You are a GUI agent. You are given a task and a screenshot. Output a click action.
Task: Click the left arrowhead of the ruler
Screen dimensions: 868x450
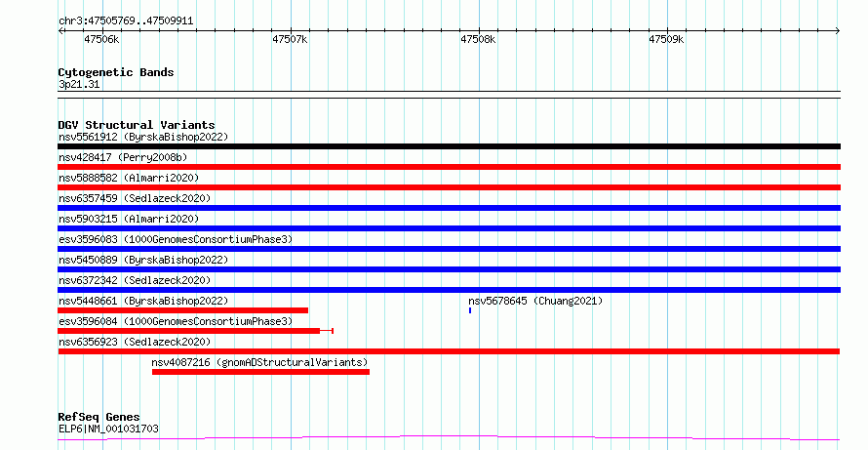[x=60, y=31]
